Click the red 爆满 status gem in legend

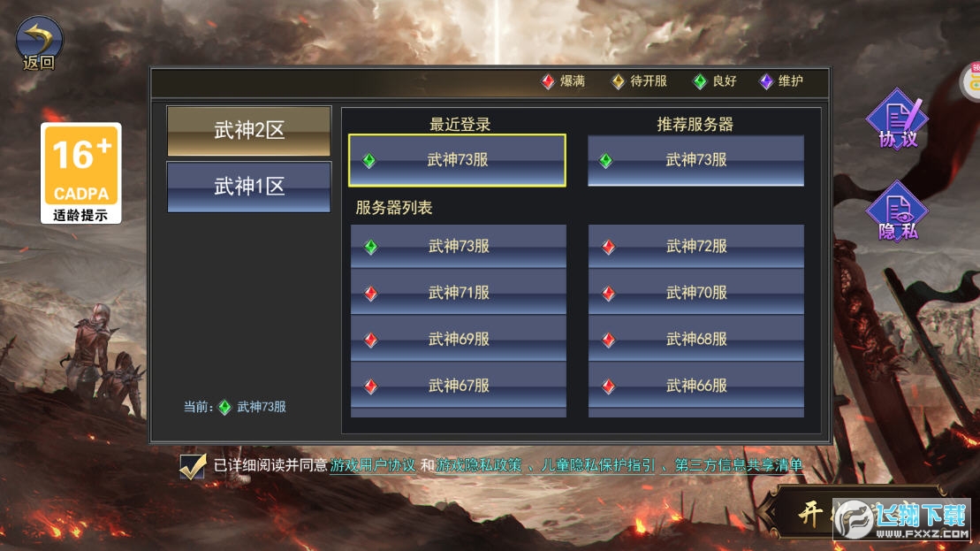[548, 81]
